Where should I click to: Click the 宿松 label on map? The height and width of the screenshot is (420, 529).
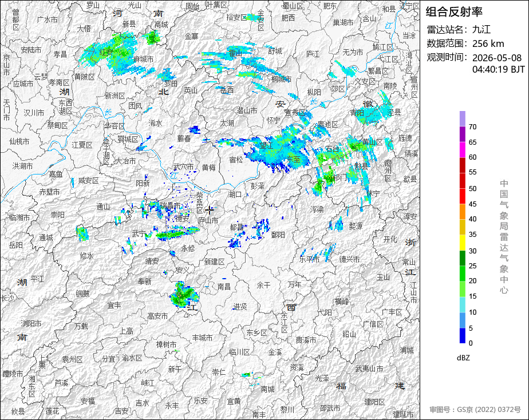point(236,160)
